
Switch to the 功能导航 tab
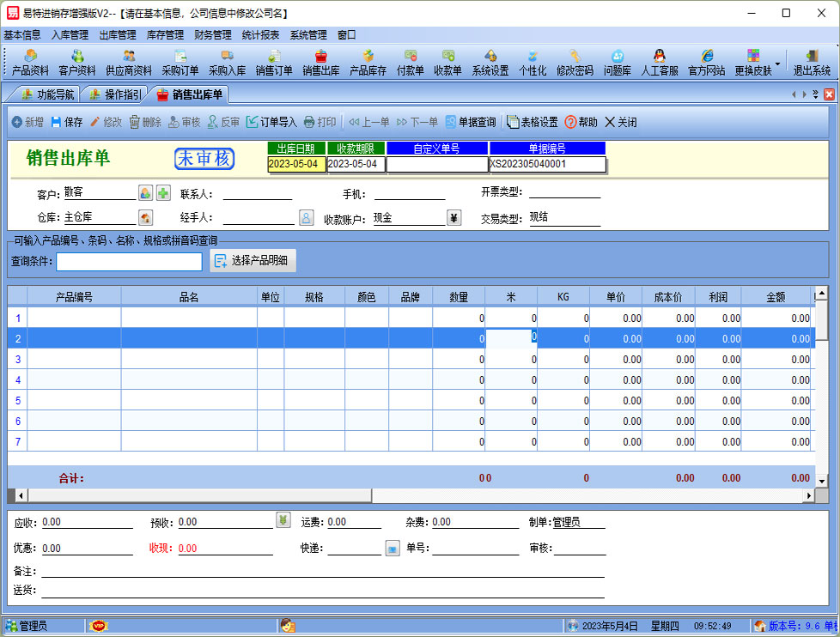48,94
